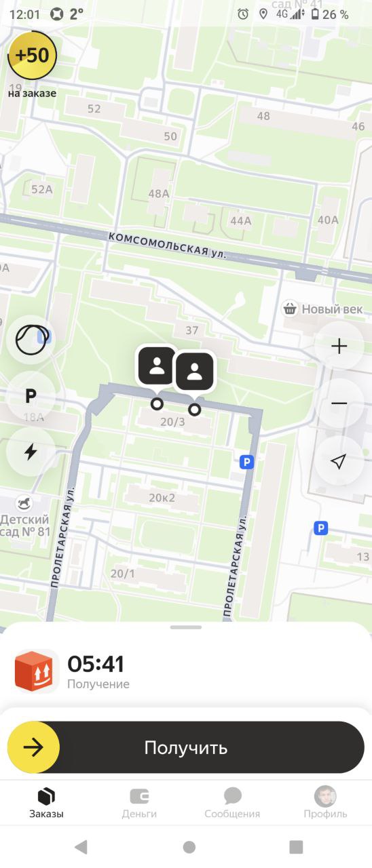Screen dimensions: 372x868
Task: Tap the orange parcel box icon
Action: tap(35, 671)
